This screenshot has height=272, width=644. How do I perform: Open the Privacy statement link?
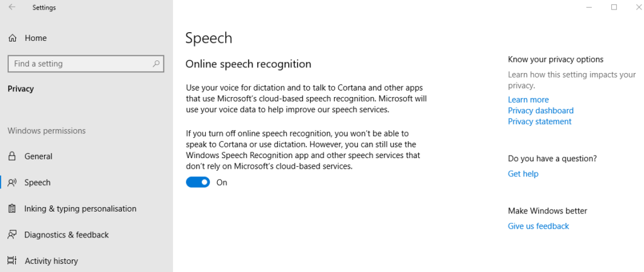click(539, 122)
